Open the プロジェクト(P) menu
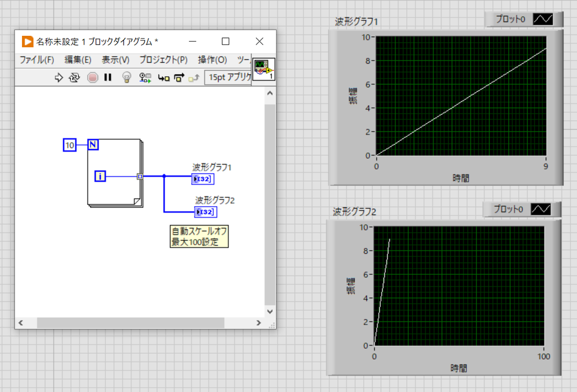 pos(163,59)
